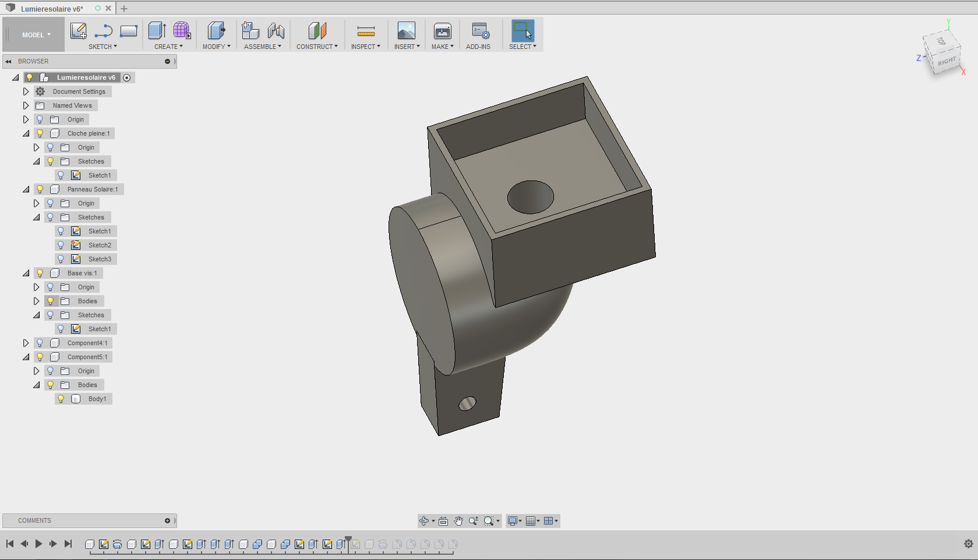Collapse Browser panel with double-arrow icon

pyautogui.click(x=9, y=61)
